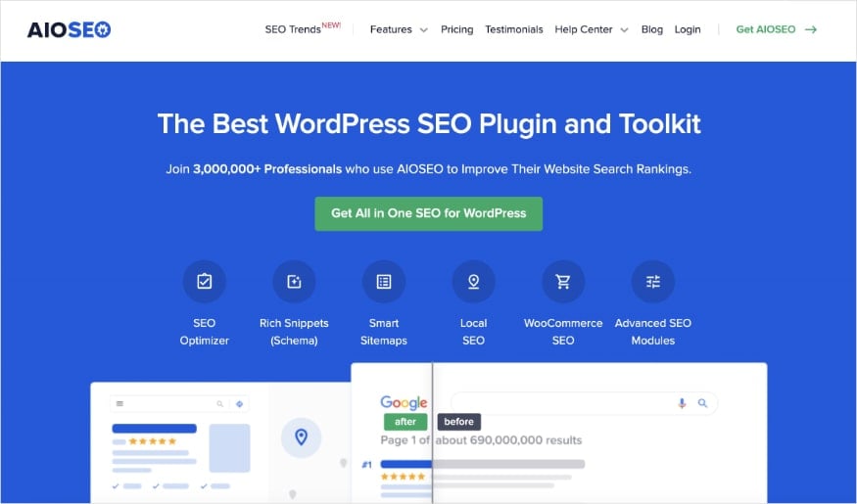Select the SEO Optimizer clipboard icon

pos(204,281)
